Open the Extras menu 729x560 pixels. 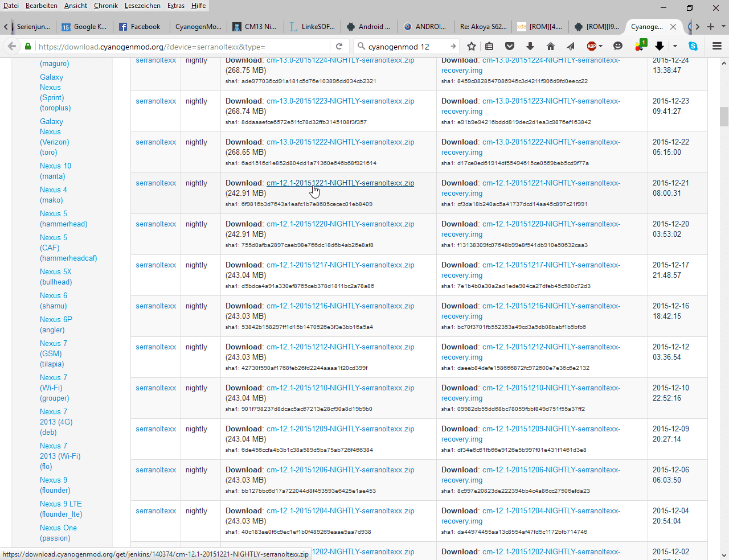click(176, 6)
